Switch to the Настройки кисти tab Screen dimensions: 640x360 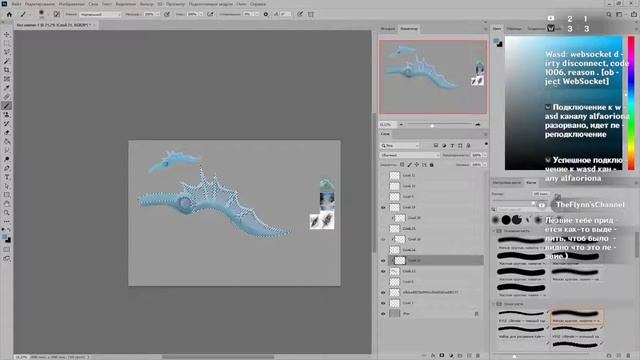click(507, 182)
